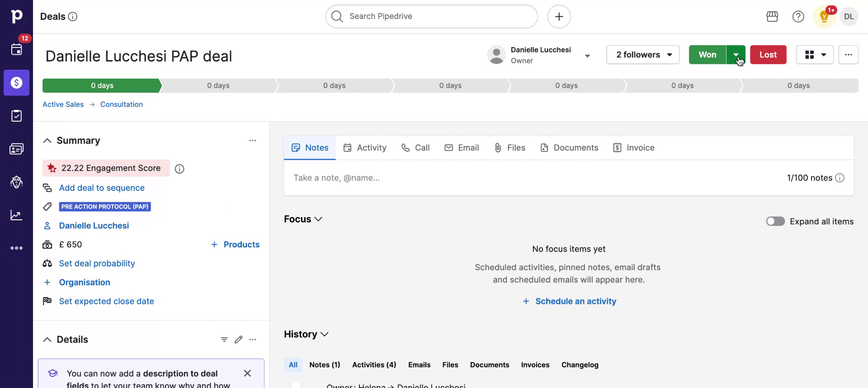Open Details section ellipsis menu
Image resolution: width=868 pixels, height=388 pixels.
(253, 340)
